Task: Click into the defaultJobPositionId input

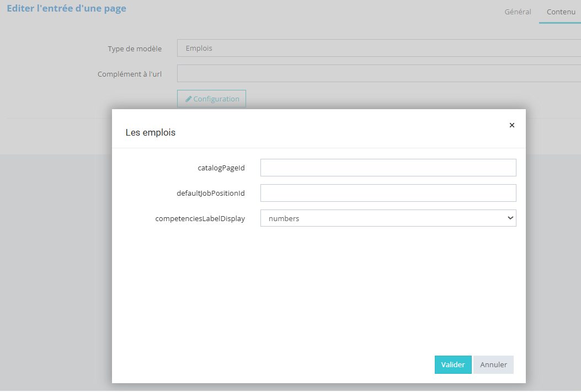Action: (388, 193)
